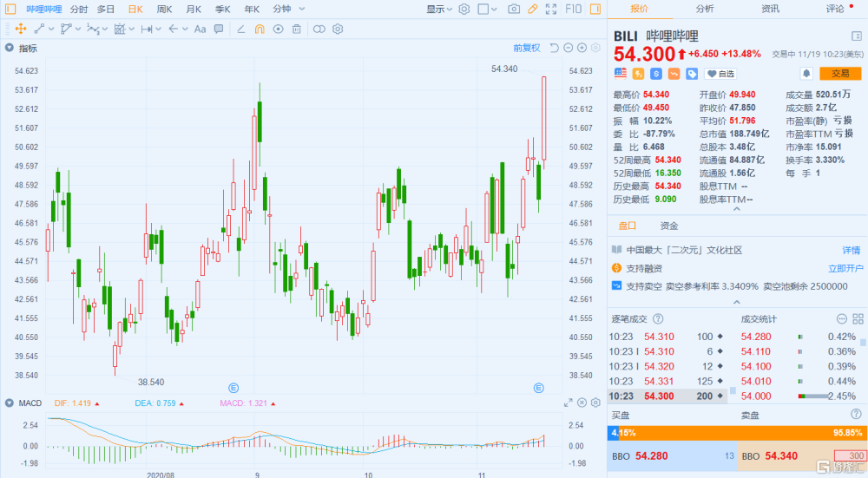Delete drawings with the trash icon
Viewport: 868px width, 478px height.
tap(297, 29)
